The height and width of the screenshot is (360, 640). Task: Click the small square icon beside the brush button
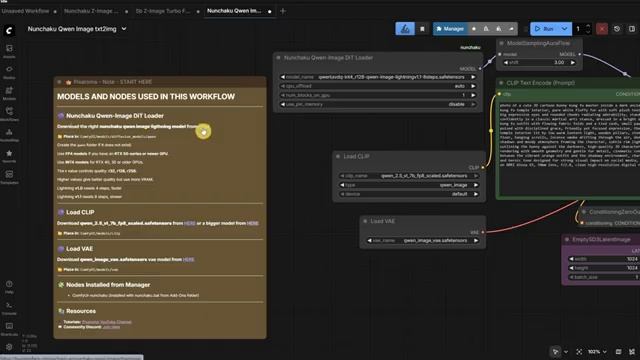point(422,29)
